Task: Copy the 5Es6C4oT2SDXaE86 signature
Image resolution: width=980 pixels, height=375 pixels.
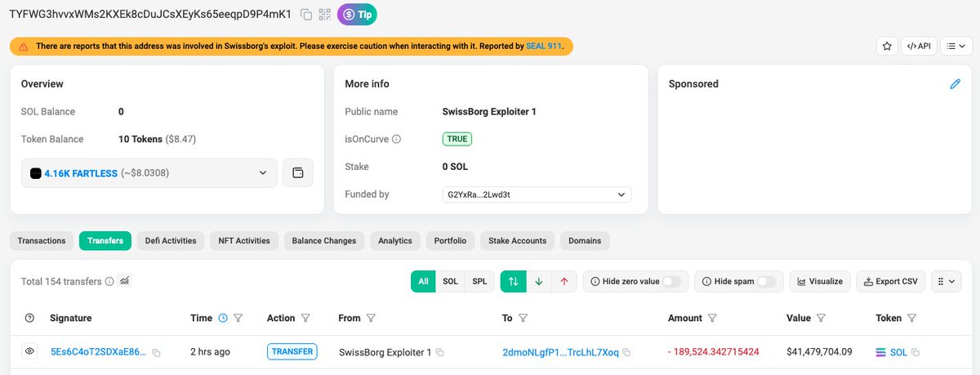Action: click(x=156, y=353)
